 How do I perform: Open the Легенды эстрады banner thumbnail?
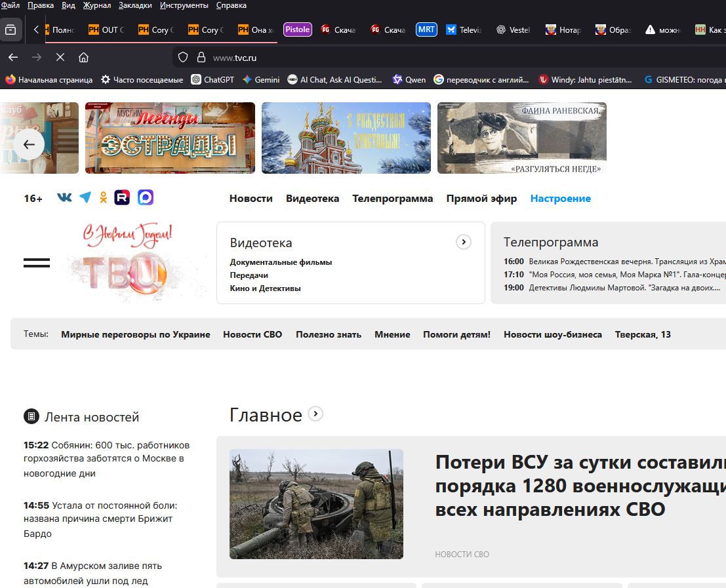tap(170, 138)
